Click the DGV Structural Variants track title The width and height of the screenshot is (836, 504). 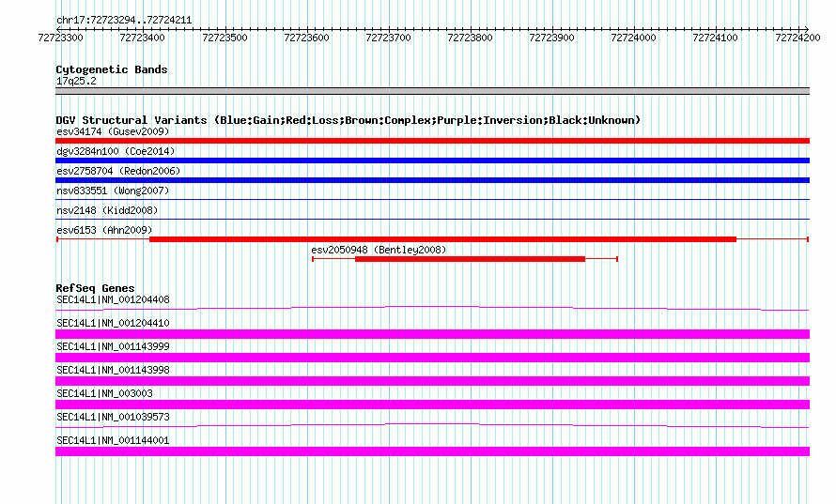click(x=348, y=120)
